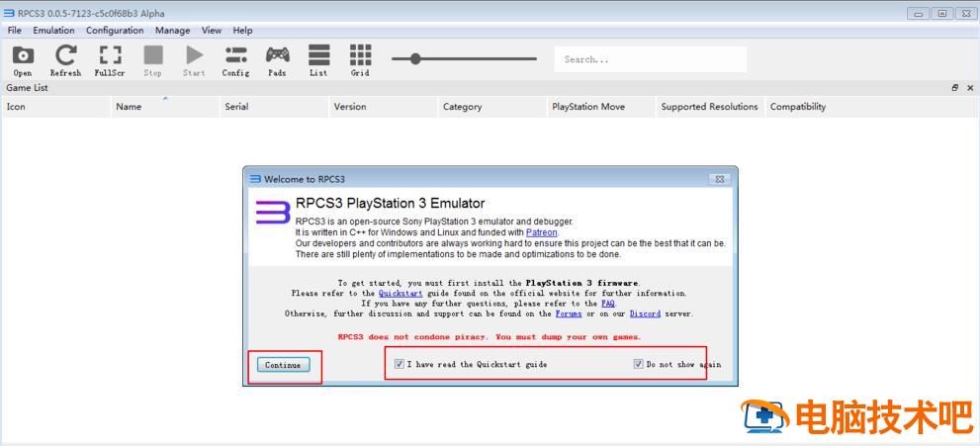Open the Emulation menu
The width and height of the screenshot is (980, 446).
coord(53,30)
